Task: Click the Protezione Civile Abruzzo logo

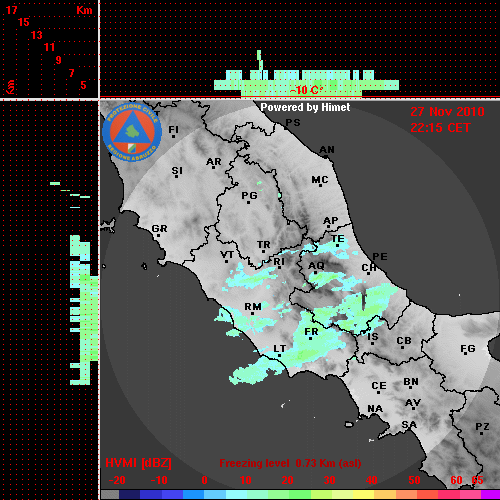Action: [132, 132]
